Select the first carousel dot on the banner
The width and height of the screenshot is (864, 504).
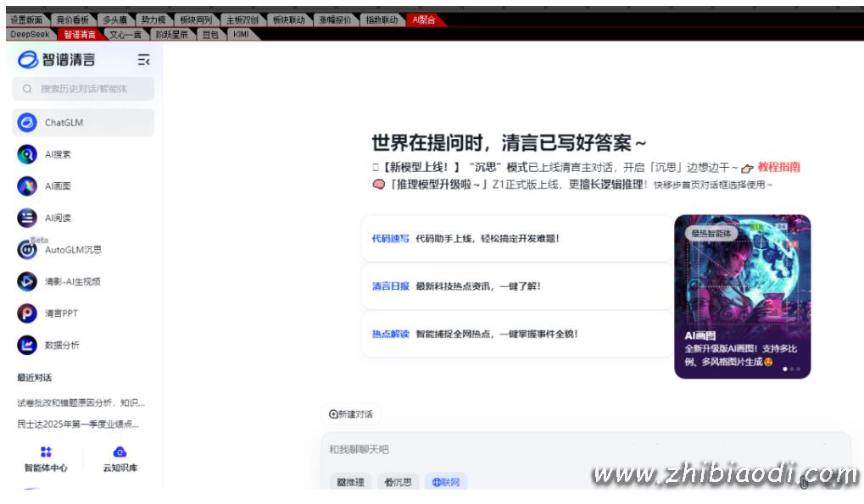[x=785, y=369]
